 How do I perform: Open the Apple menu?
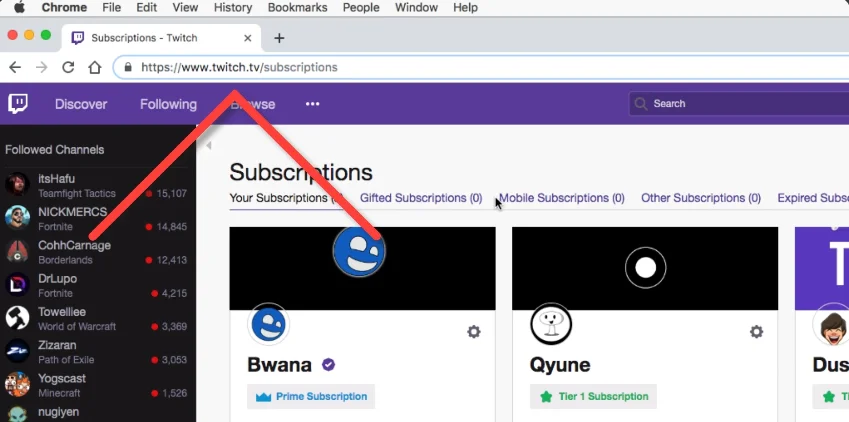point(19,8)
